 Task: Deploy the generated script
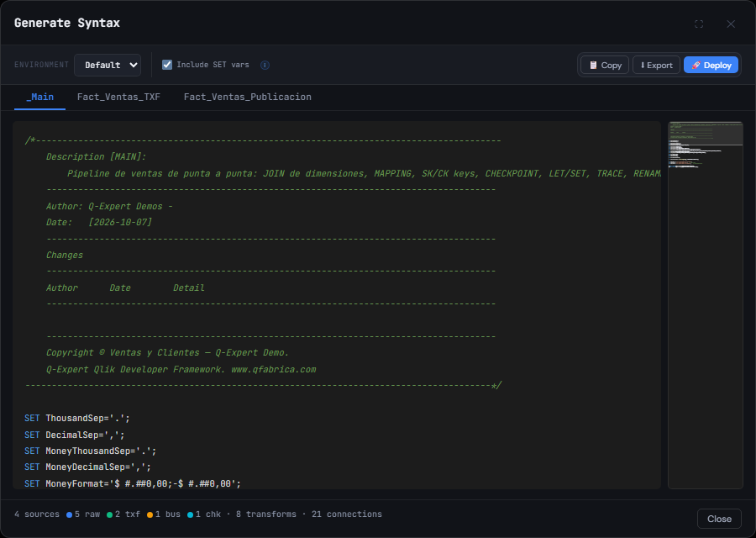(711, 65)
